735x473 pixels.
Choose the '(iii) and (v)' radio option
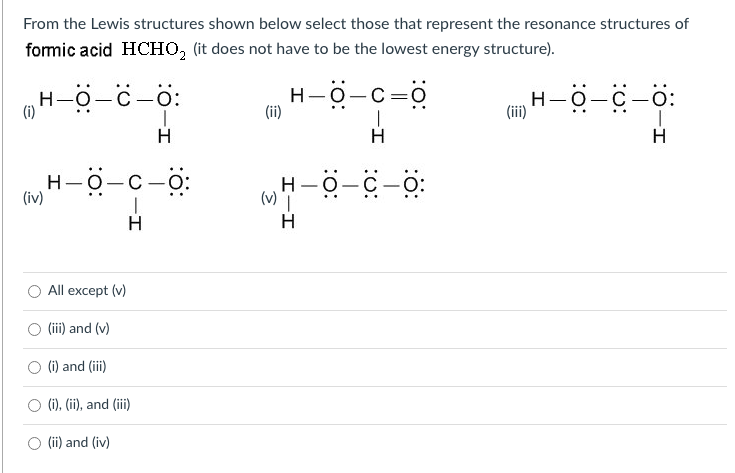tap(34, 330)
